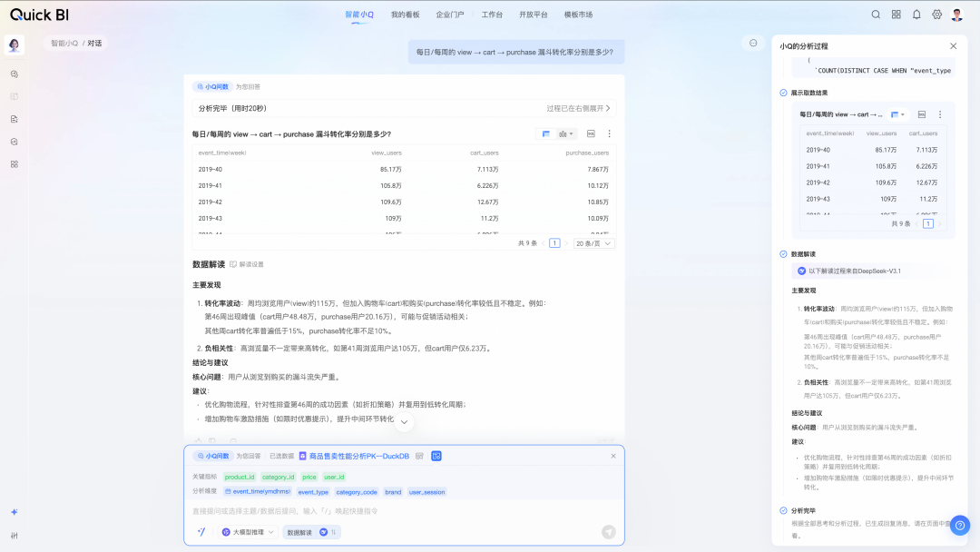Open the chart type dropdown above the results
The image size is (980, 552).
point(564,133)
